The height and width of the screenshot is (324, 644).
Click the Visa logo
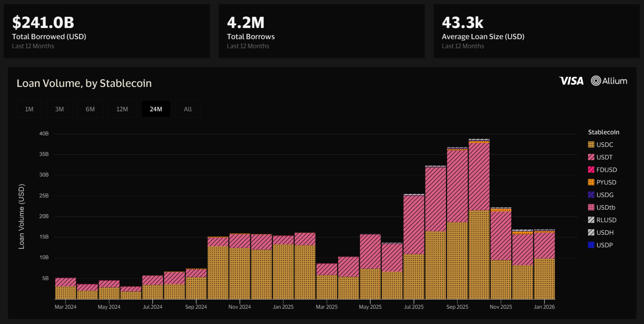coord(571,81)
